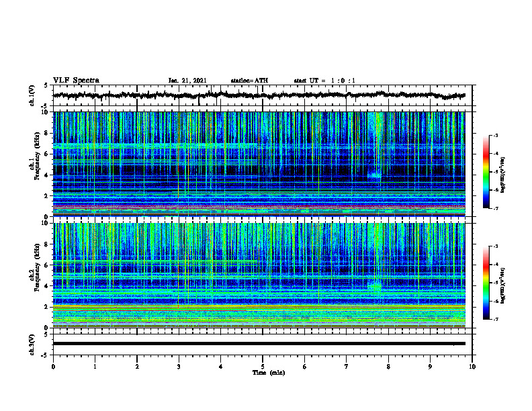Click the ch.1 spectrogram "6" kHz tick label

(47, 154)
